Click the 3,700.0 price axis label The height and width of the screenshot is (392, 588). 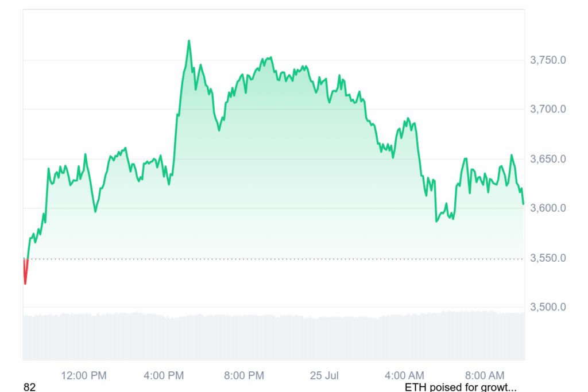547,109
